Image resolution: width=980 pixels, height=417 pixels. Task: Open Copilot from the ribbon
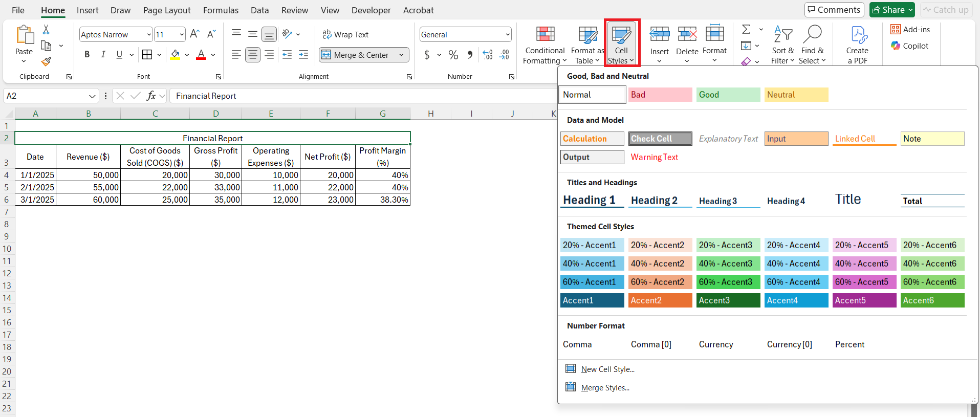click(x=909, y=46)
